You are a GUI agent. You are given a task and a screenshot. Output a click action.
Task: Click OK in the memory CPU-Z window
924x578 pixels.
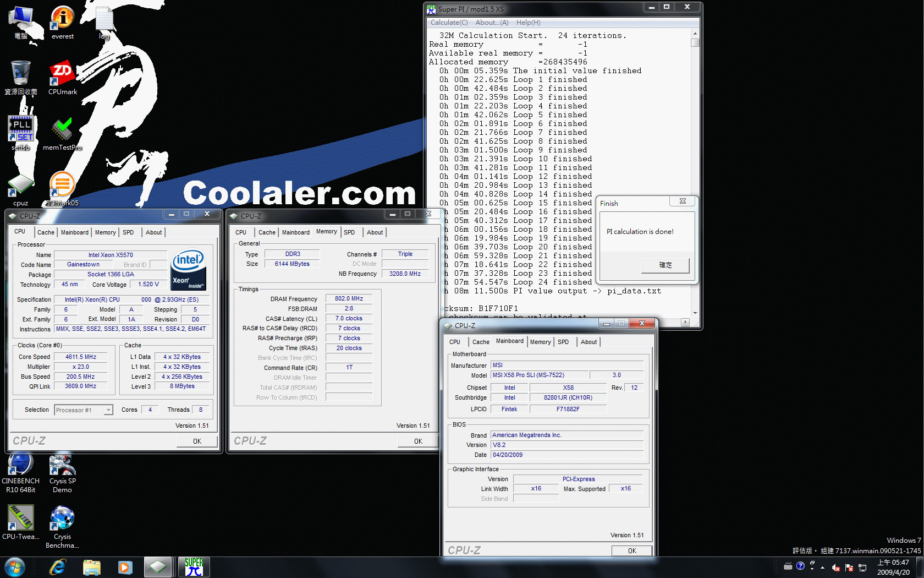pyautogui.click(x=418, y=441)
